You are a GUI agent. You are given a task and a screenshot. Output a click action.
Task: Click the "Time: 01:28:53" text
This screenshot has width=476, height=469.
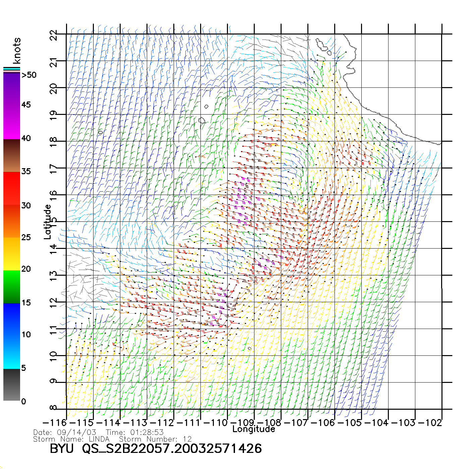point(135,432)
